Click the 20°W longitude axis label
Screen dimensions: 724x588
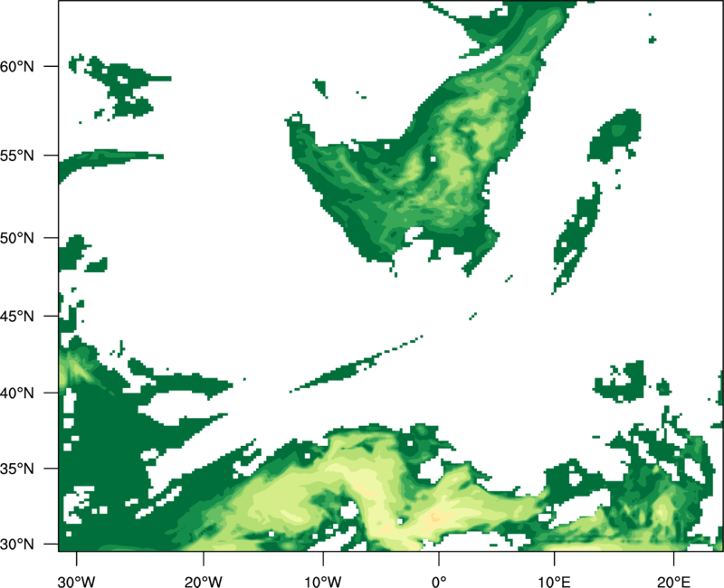(204, 582)
